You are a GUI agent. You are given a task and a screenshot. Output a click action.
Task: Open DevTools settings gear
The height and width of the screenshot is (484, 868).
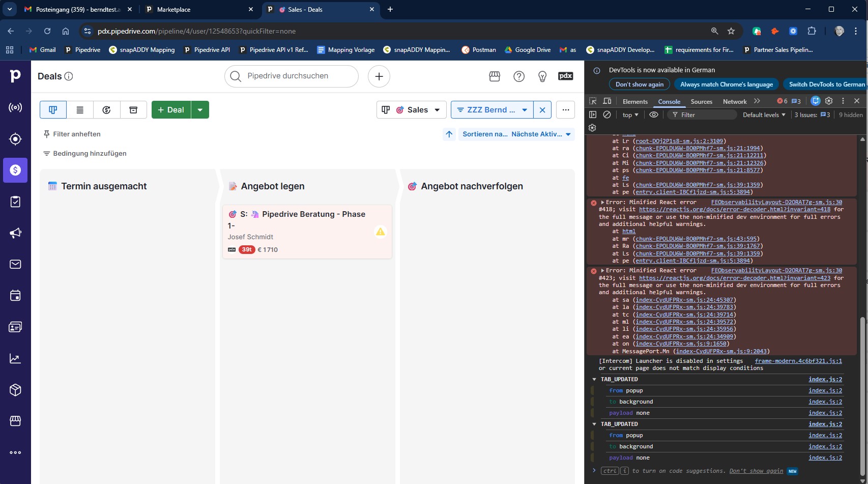(829, 101)
